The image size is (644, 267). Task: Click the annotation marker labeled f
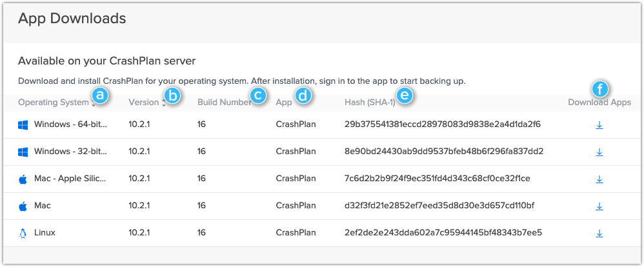[599, 89]
